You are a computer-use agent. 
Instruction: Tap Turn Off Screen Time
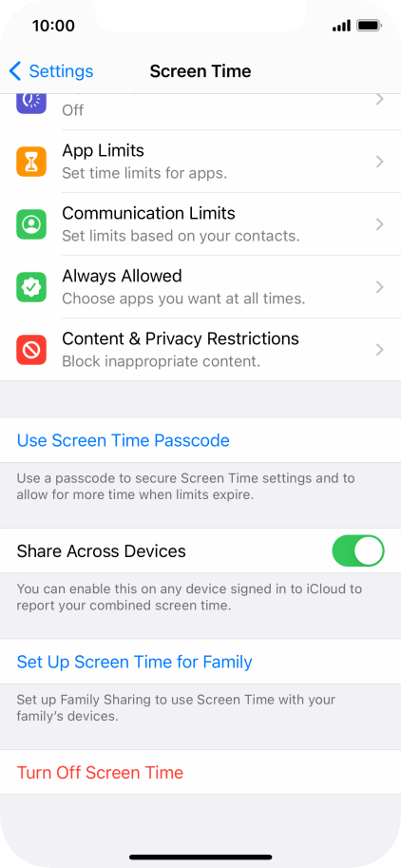click(100, 772)
